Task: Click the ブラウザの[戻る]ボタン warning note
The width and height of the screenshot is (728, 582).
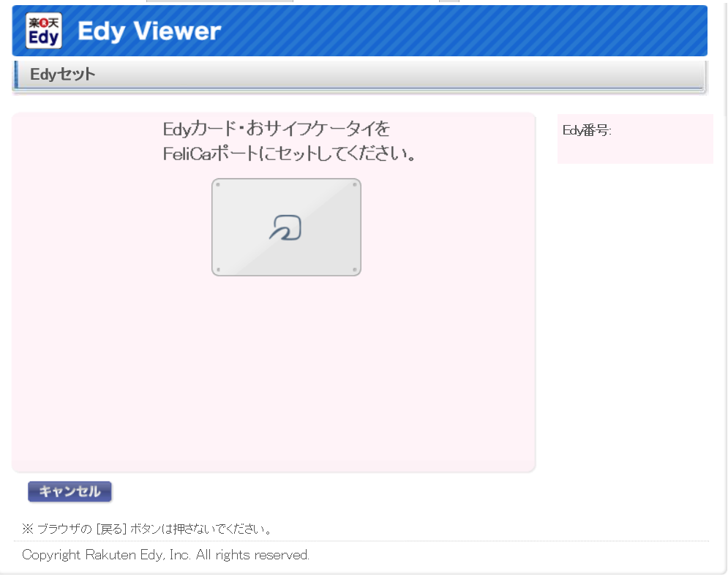Action: pyautogui.click(x=147, y=529)
